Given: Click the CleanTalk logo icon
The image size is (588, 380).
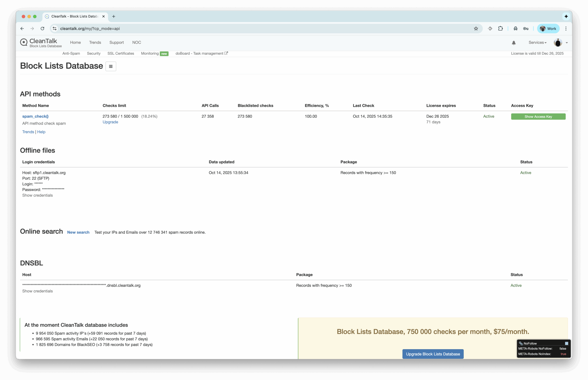Looking at the screenshot, I should point(24,42).
